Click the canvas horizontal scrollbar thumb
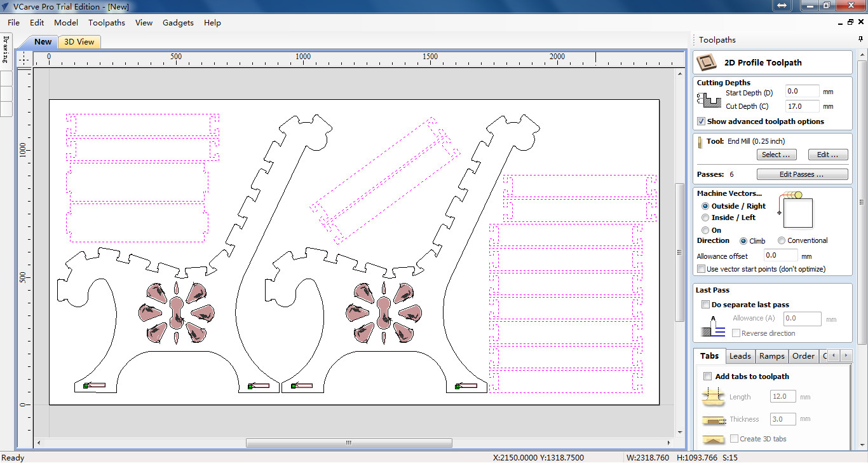Image resolution: width=868 pixels, height=463 pixels. click(x=349, y=443)
